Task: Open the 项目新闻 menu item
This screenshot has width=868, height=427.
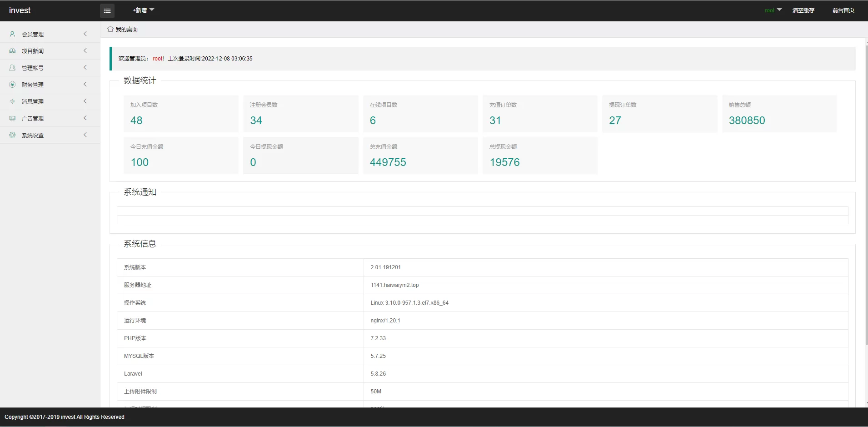Action: pos(33,51)
